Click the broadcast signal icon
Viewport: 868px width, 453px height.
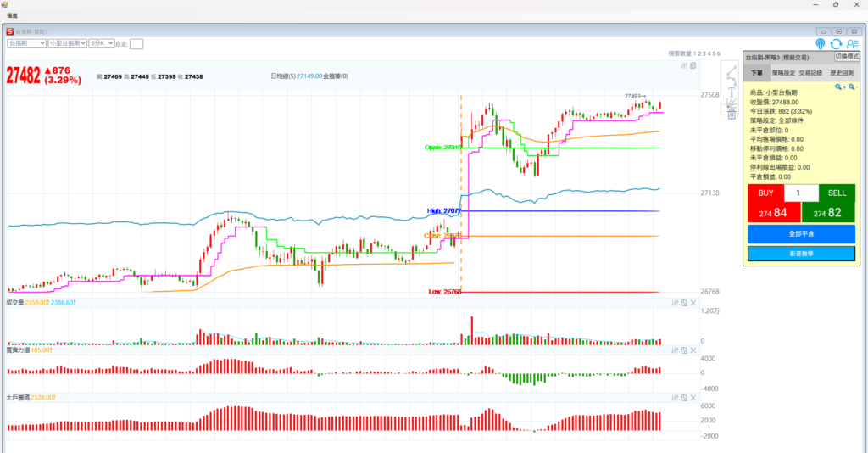point(820,44)
